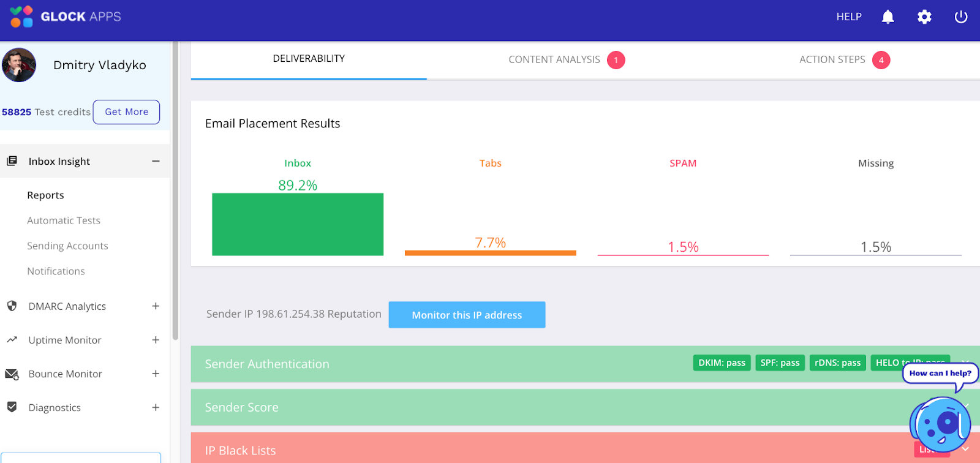Click the SPF: pass badge
This screenshot has height=463, width=980.
(780, 363)
